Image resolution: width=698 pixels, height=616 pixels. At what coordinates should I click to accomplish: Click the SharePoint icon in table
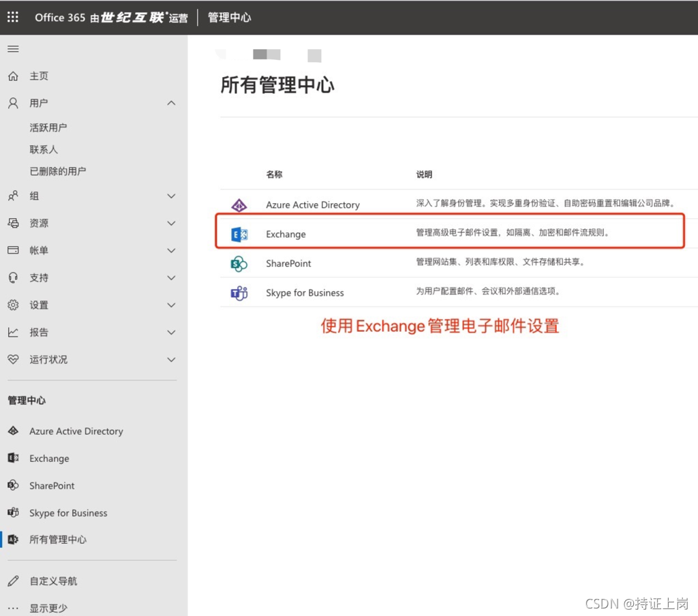pyautogui.click(x=239, y=264)
